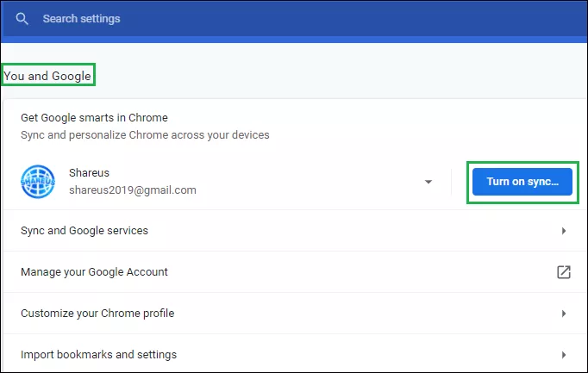Open Customize your Chrome profile
The height and width of the screenshot is (373, 588).
coord(294,314)
